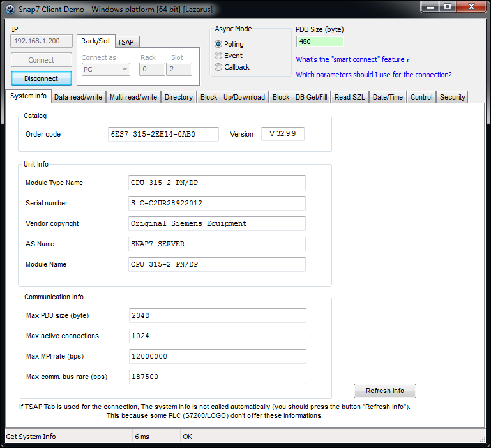Click the Max PDU size field 2048
The height and width of the screenshot is (448, 491).
217,315
